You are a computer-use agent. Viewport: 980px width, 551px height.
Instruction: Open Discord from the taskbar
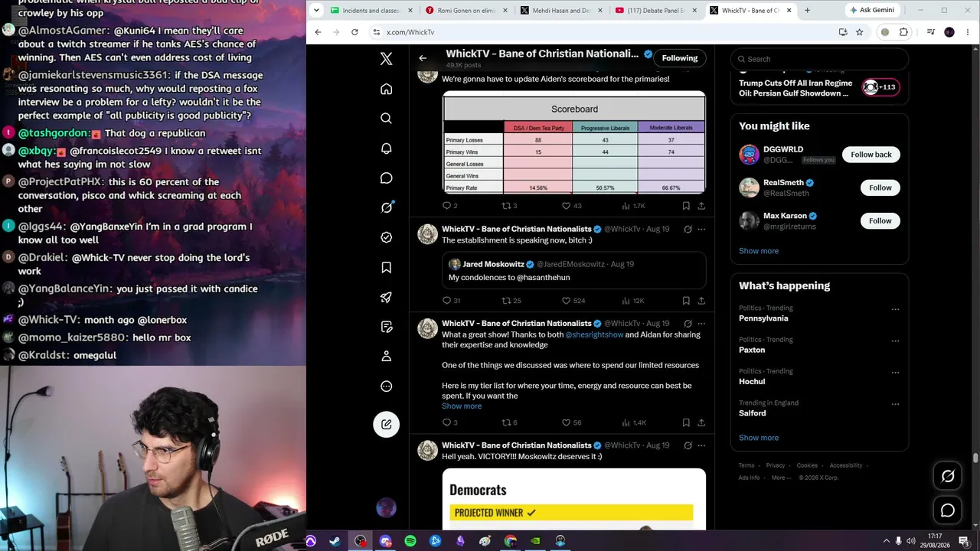[385, 541]
